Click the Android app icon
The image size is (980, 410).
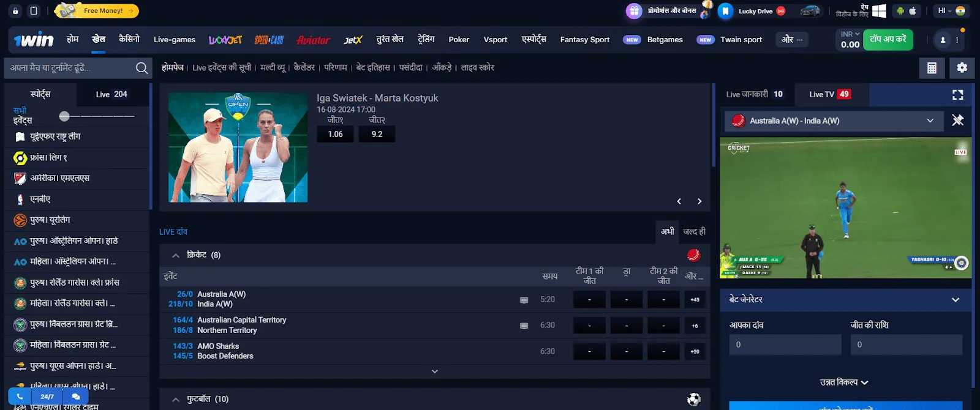click(900, 11)
